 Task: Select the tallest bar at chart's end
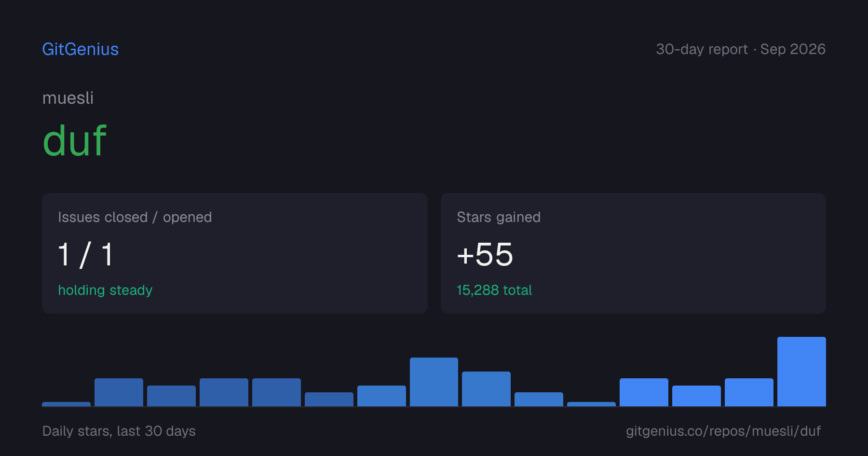801,372
